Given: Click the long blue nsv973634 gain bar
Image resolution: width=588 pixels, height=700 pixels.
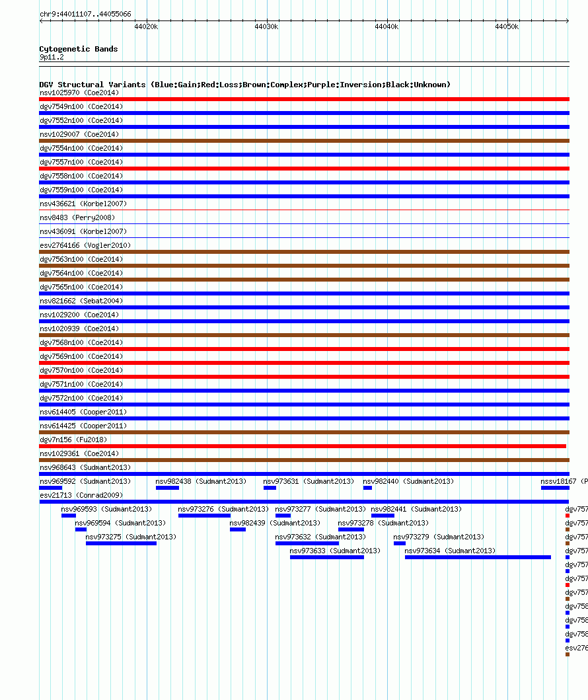Looking at the screenshot, I should [478, 557].
